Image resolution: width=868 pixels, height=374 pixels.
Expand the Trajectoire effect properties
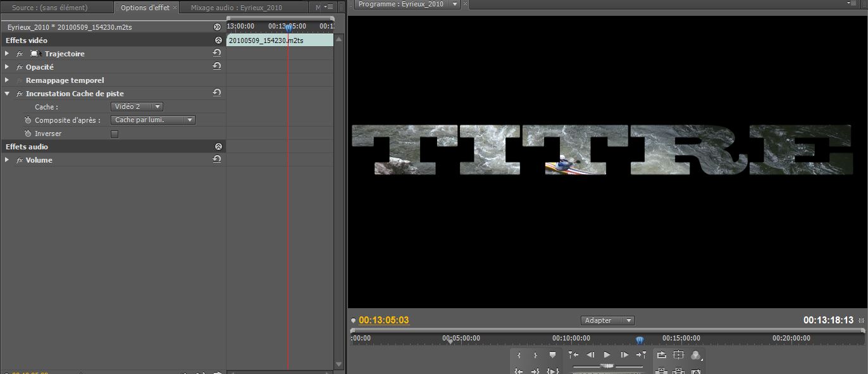(x=7, y=54)
